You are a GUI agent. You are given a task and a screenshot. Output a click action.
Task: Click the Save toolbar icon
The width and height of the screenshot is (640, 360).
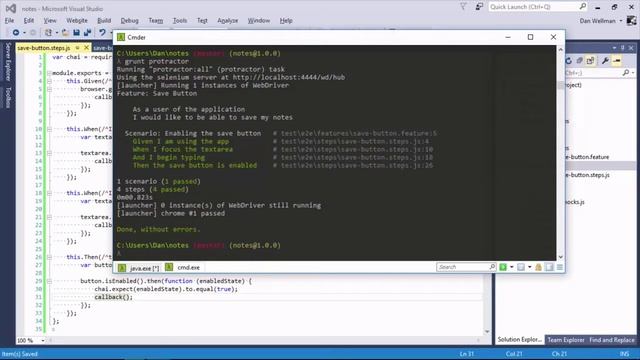point(76,32)
